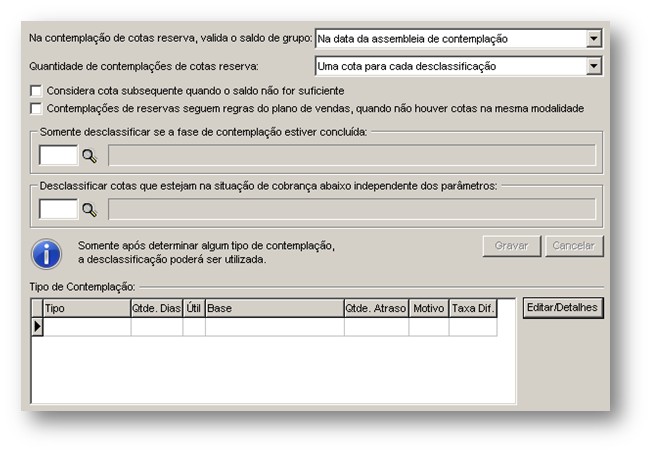Select the grid's current row indicator arrow

tap(37, 327)
